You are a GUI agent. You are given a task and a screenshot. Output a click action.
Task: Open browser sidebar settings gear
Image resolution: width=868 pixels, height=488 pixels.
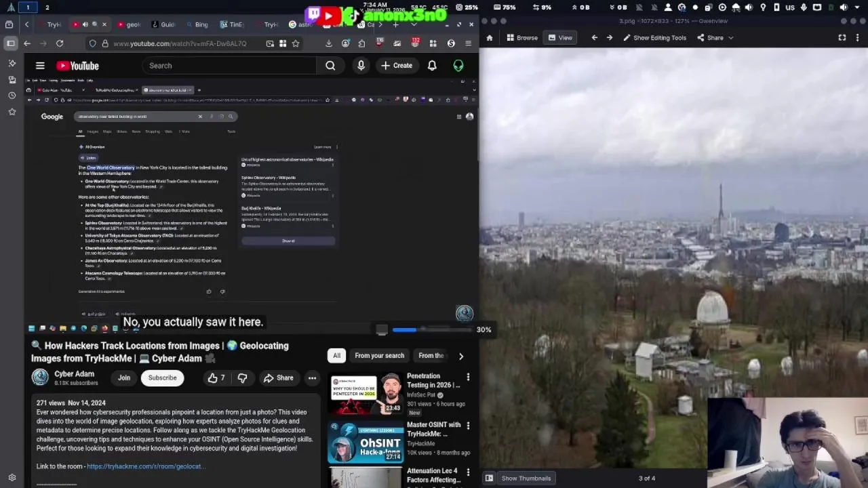(12, 477)
